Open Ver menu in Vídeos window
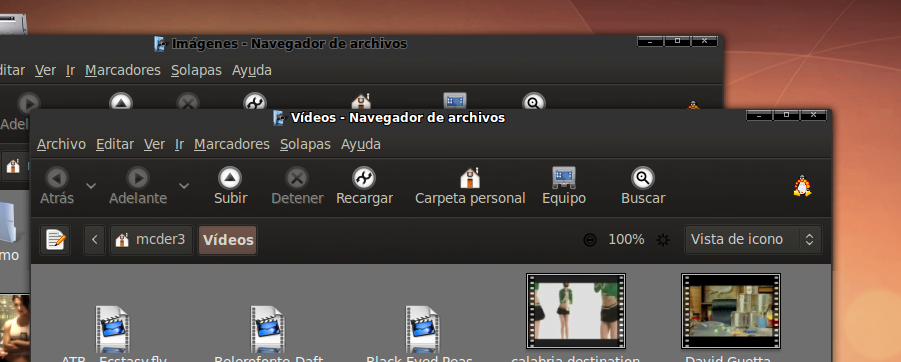Screen dimensions: 901x362 pos(155,144)
